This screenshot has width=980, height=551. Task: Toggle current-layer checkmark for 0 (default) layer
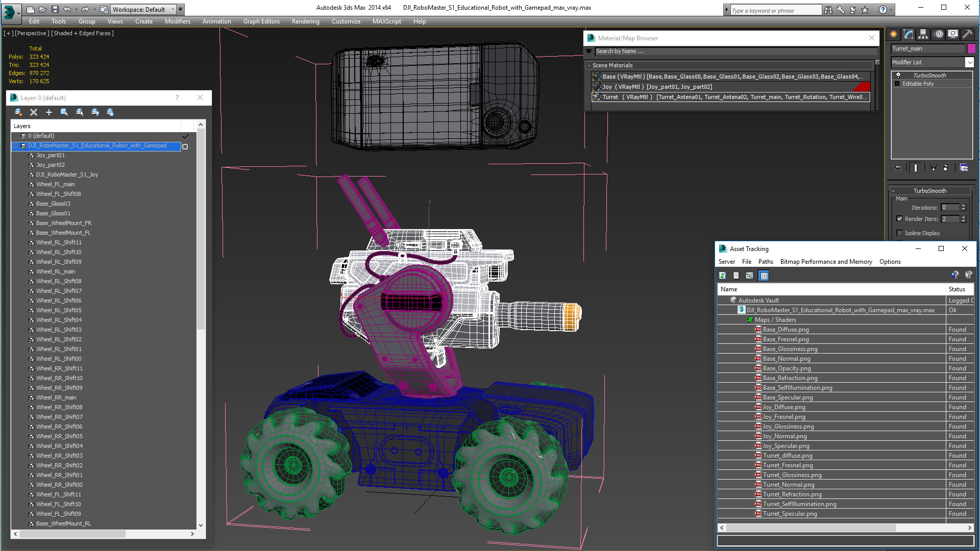[x=185, y=136]
